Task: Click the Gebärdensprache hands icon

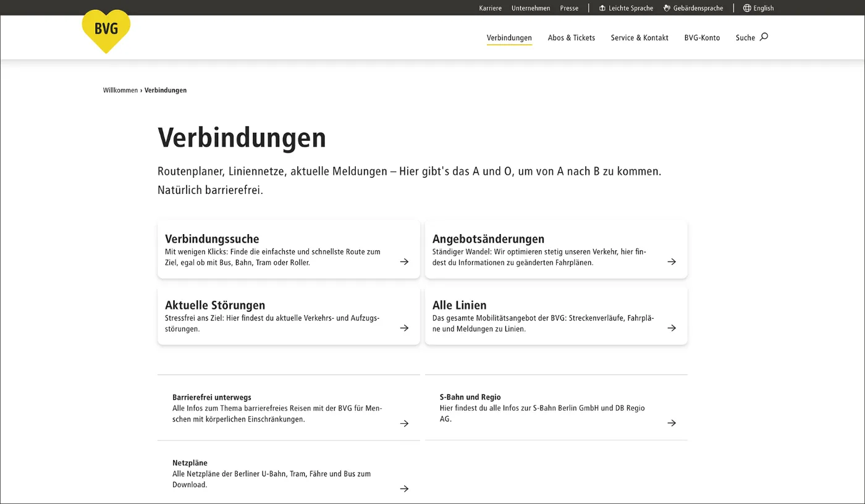Action: pos(667,8)
